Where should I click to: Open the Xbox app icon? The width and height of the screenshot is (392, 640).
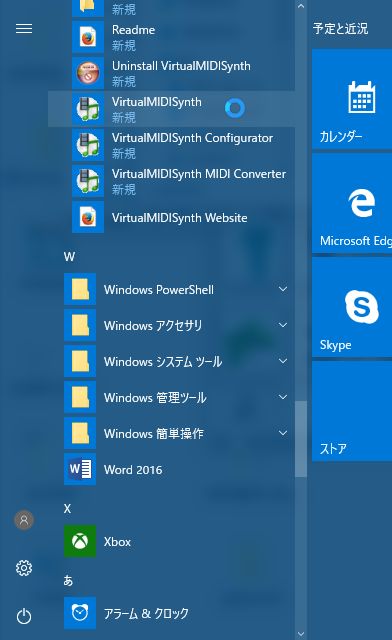pyautogui.click(x=80, y=541)
